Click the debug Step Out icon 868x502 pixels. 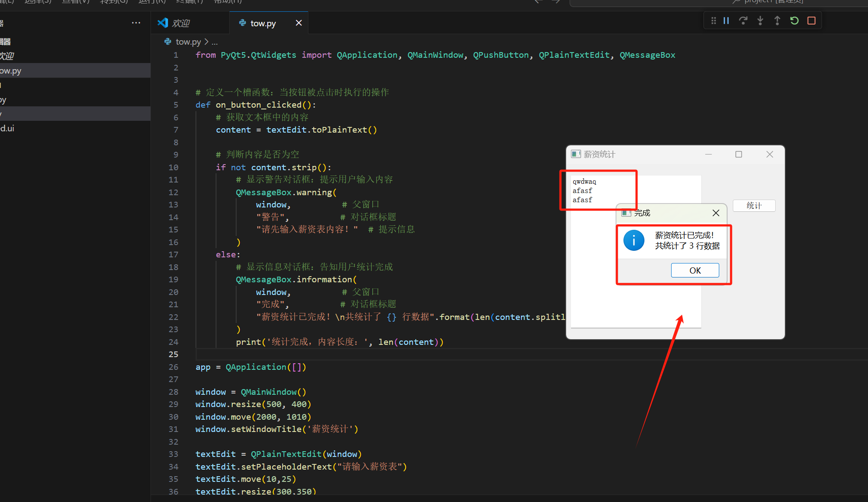click(777, 21)
